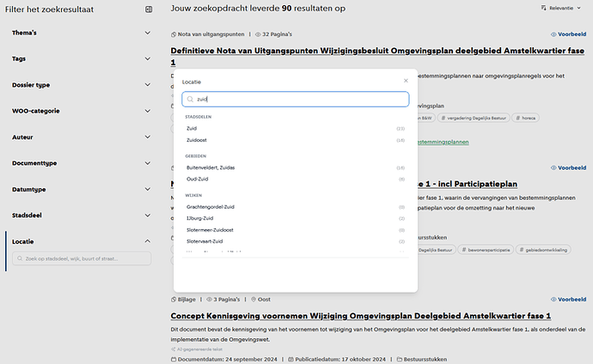
Task: Select Zuidoost stadsdeel suggestion
Action: pos(296,140)
